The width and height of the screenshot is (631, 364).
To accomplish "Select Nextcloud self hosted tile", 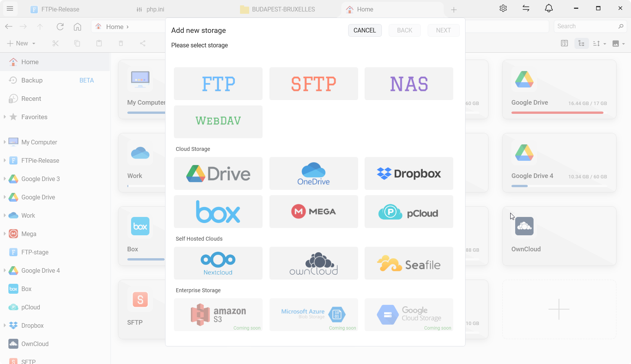I will 218,263.
